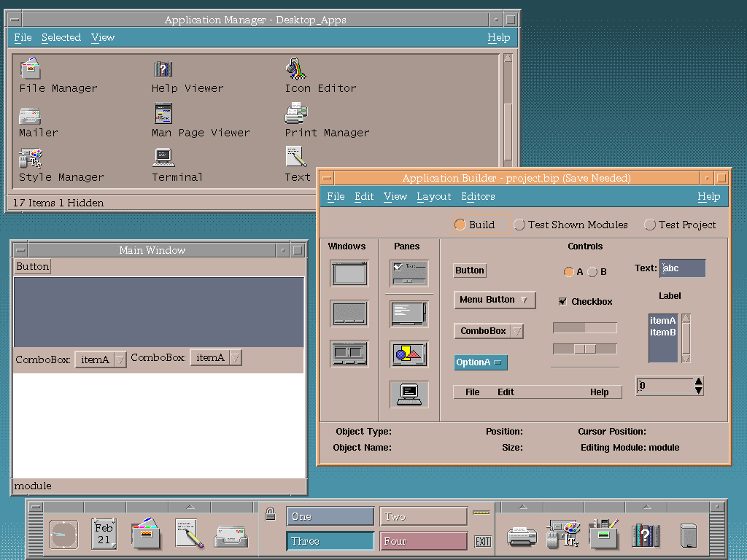Click the abc text input field
Image resolution: width=747 pixels, height=560 pixels.
(681, 268)
